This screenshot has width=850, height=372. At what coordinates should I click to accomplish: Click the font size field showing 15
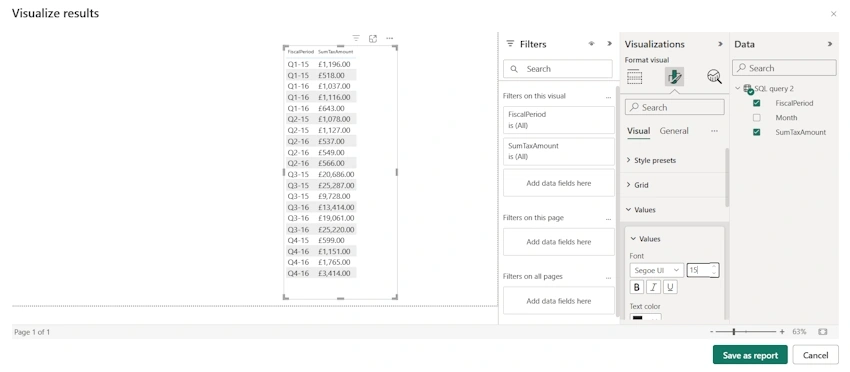(x=698, y=270)
